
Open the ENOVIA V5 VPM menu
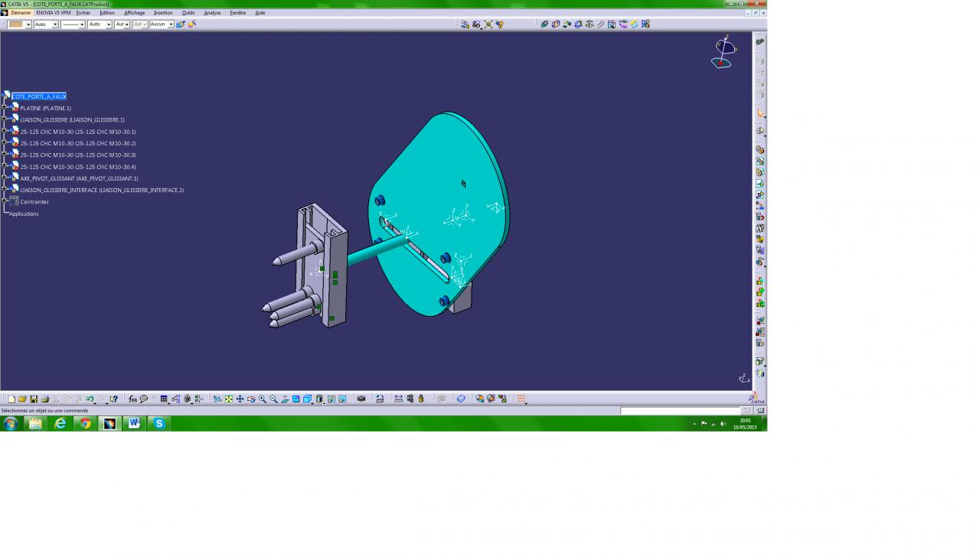[54, 13]
